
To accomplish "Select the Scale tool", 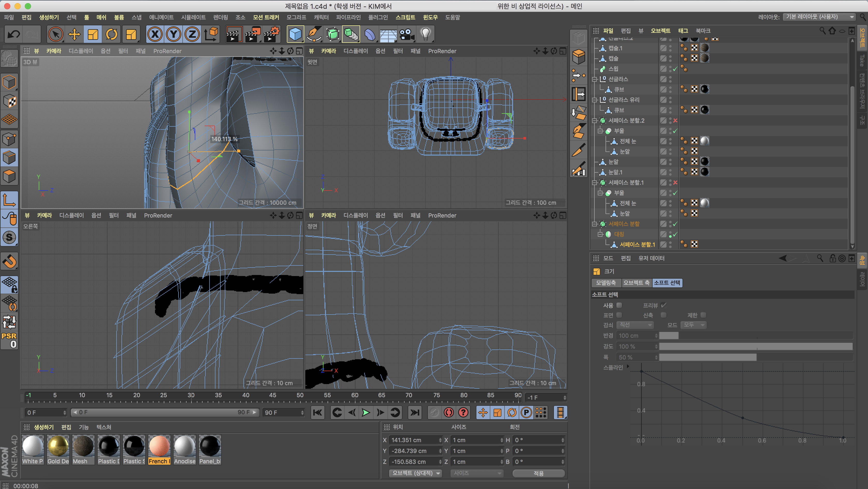I will tap(93, 34).
